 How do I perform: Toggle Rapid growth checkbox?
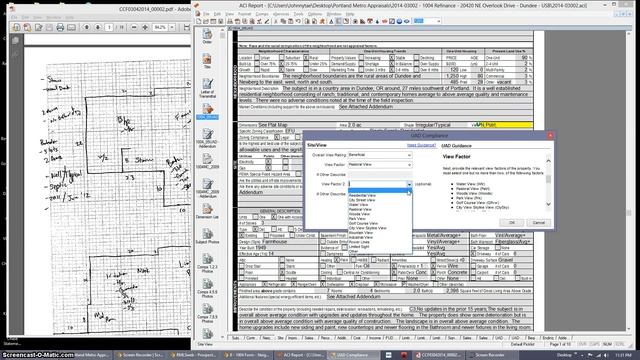[257, 70]
